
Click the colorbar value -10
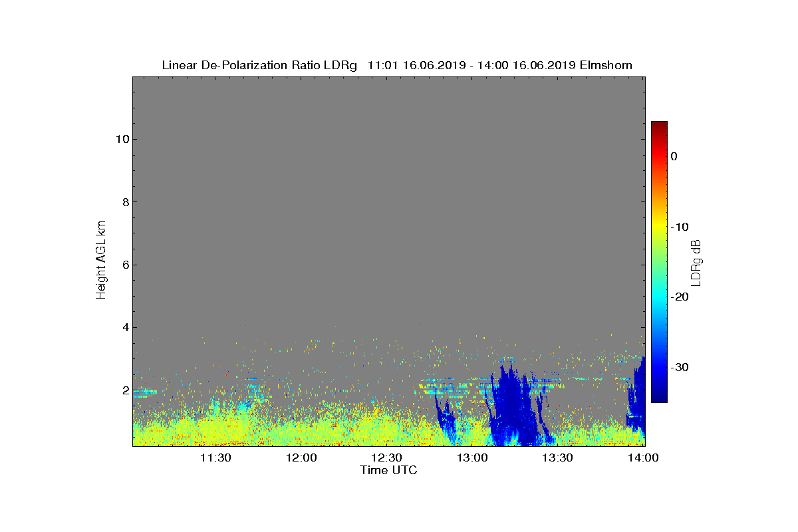click(680, 227)
